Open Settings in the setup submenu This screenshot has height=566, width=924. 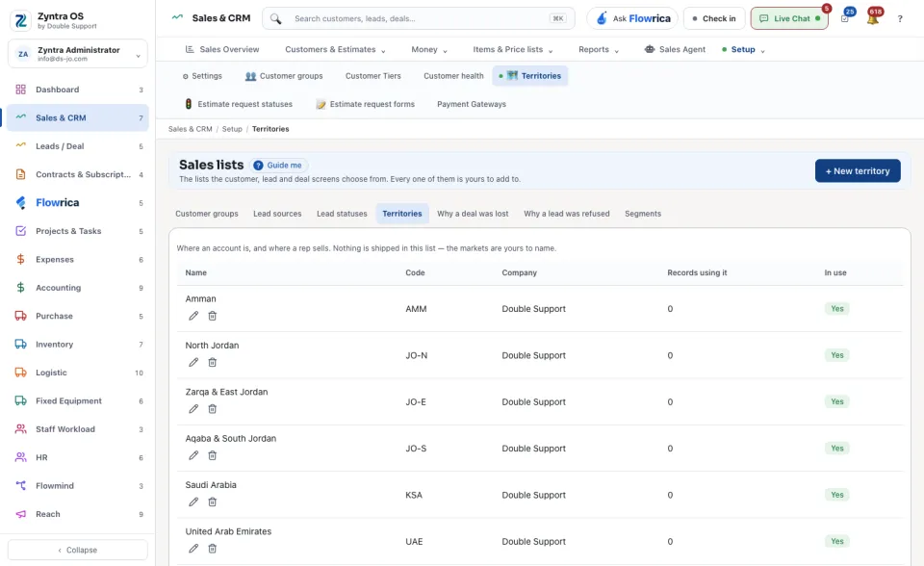tap(202, 76)
